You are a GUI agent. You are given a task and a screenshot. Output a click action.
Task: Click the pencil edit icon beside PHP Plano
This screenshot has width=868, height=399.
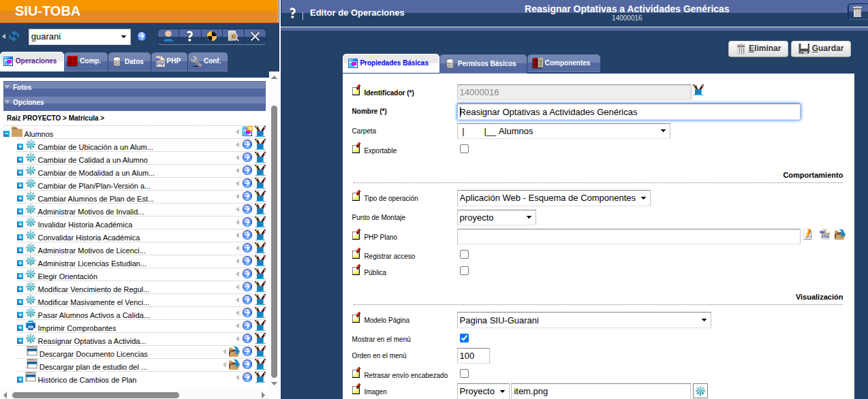point(808,235)
